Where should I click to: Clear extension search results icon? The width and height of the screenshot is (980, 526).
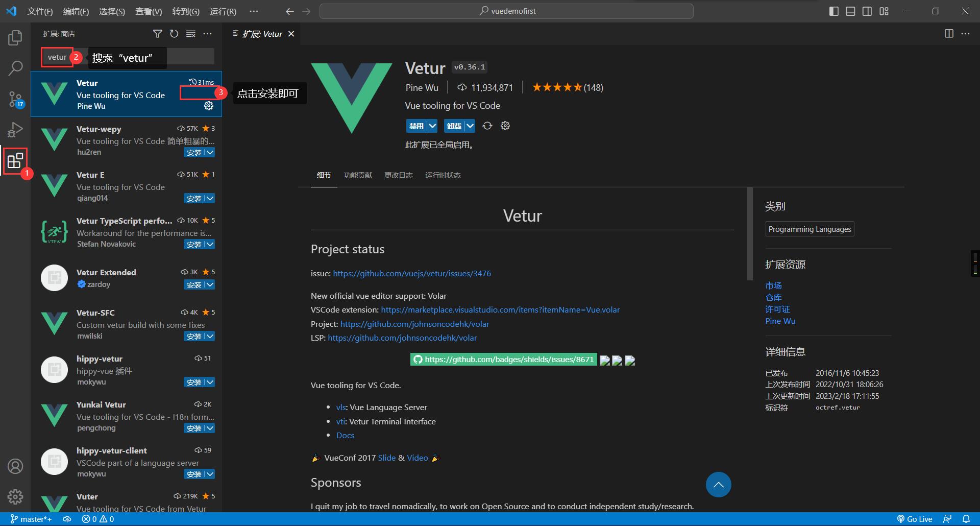pyautogui.click(x=191, y=34)
